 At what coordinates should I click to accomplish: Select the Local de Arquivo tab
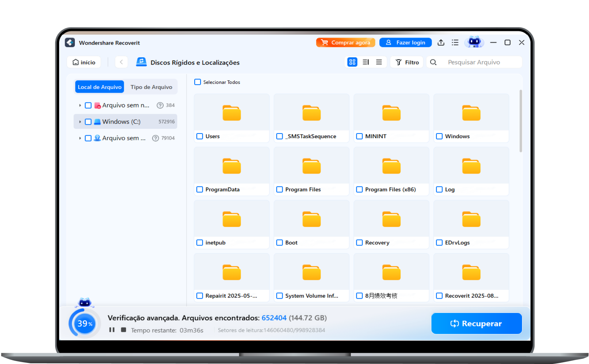point(99,87)
